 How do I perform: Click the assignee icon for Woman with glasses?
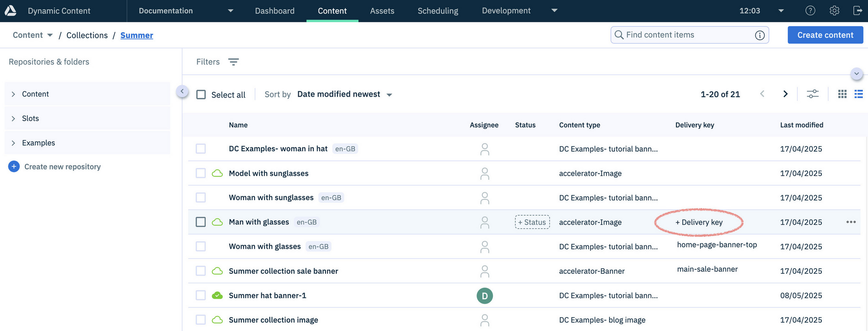click(484, 247)
